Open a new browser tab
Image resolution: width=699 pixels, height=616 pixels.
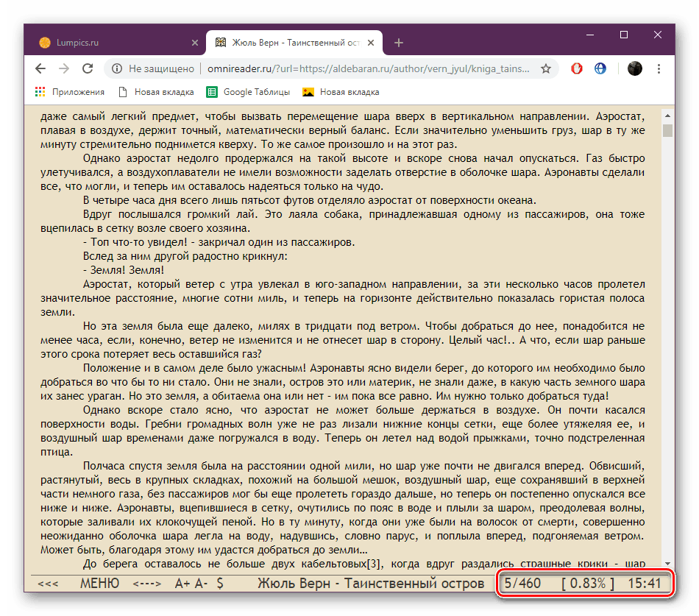tap(399, 43)
